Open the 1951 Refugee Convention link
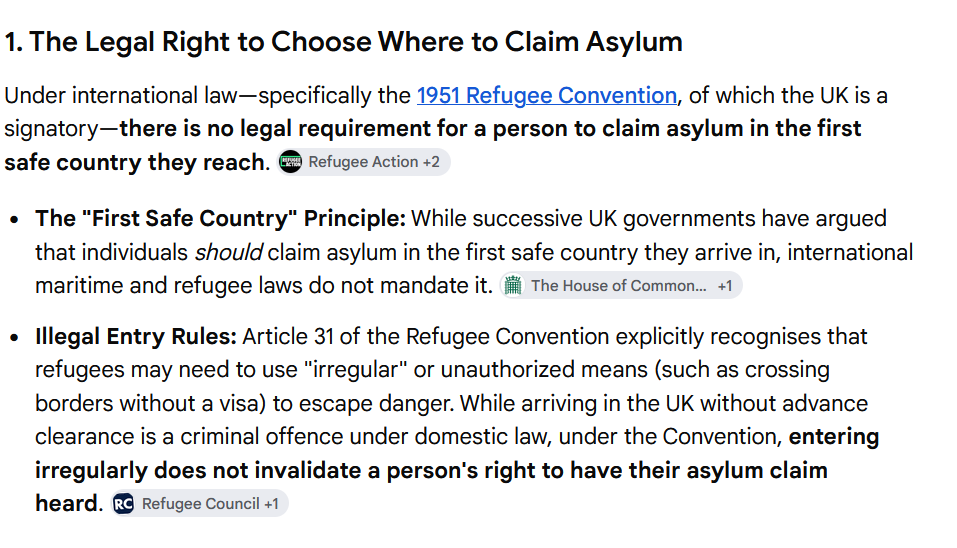The height and width of the screenshot is (548, 957). [x=546, y=96]
